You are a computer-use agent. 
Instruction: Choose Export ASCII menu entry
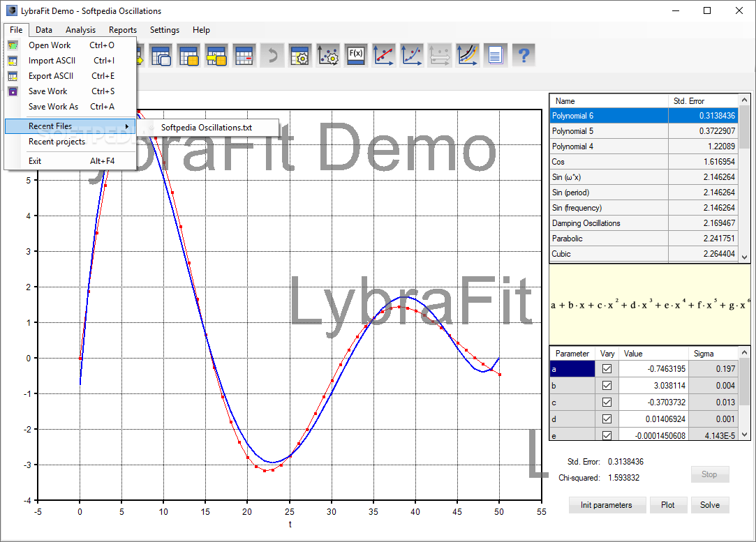(x=71, y=76)
